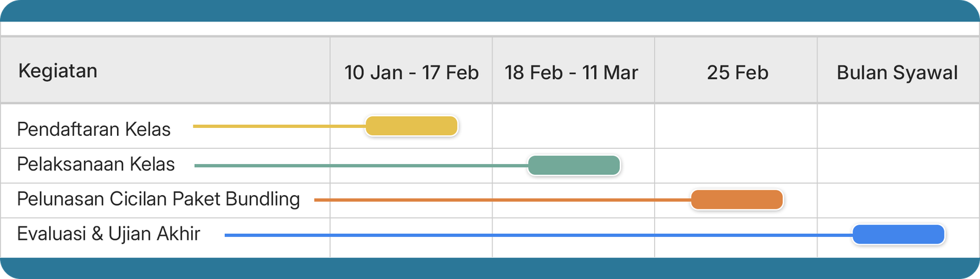Select the Pendaftaran Kelas row label
The image size is (980, 279).
click(94, 129)
